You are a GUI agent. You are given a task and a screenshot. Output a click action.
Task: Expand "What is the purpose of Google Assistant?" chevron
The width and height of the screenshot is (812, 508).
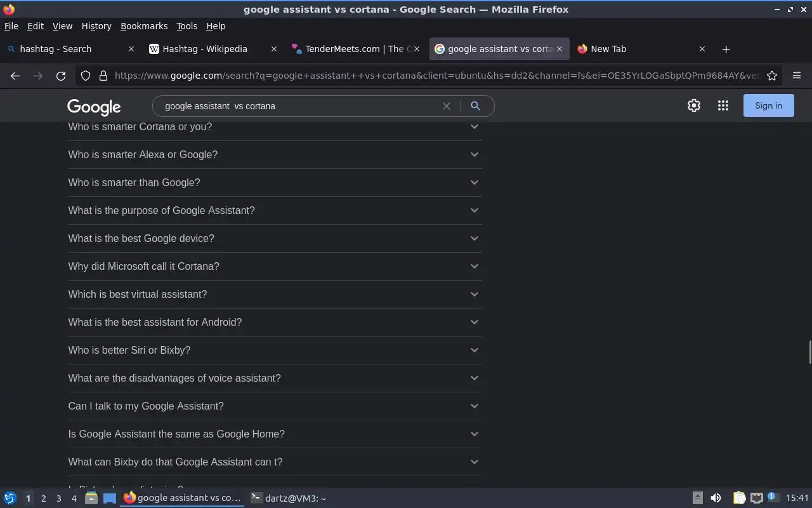coord(474,210)
